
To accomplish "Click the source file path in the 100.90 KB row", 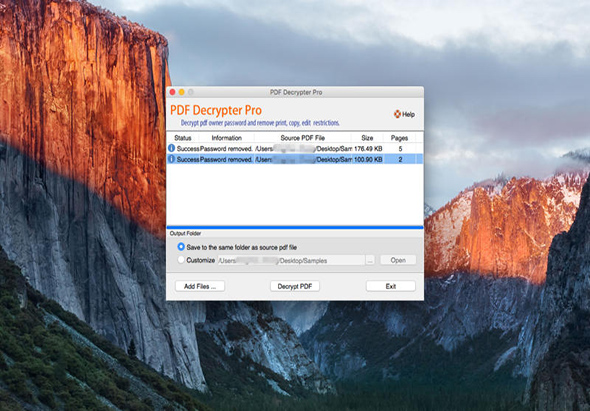I will tap(303, 160).
